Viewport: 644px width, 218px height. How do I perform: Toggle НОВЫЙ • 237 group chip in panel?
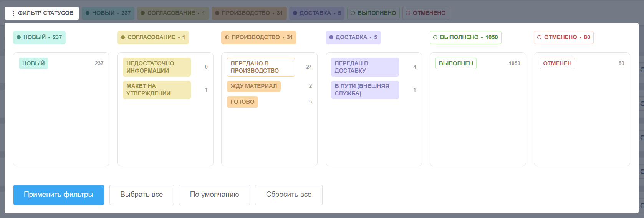coord(39,37)
